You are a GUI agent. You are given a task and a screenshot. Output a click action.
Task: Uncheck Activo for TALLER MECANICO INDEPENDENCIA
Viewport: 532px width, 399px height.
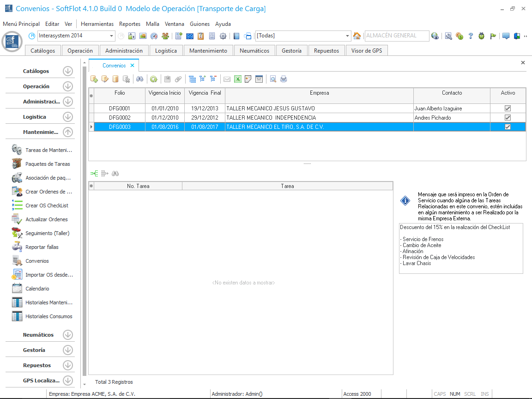(508, 118)
